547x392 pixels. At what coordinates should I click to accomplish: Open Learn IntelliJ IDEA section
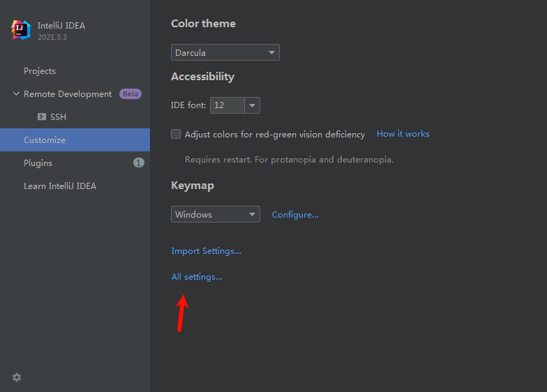coord(60,186)
